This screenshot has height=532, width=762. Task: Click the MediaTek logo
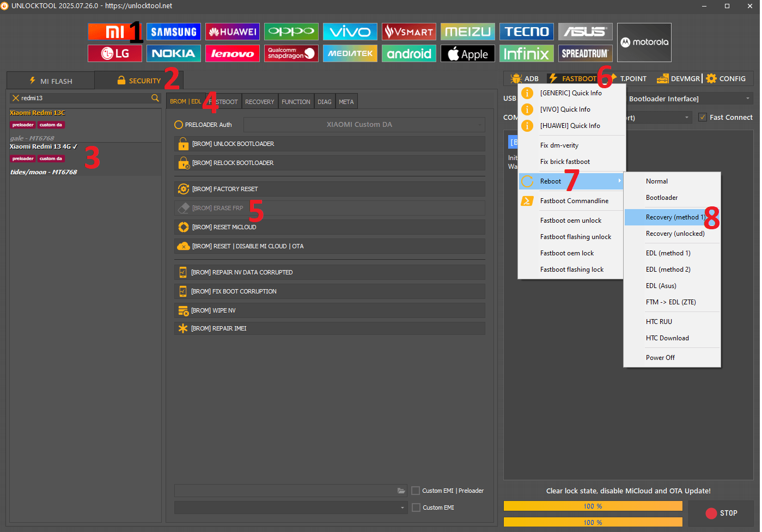pos(350,53)
